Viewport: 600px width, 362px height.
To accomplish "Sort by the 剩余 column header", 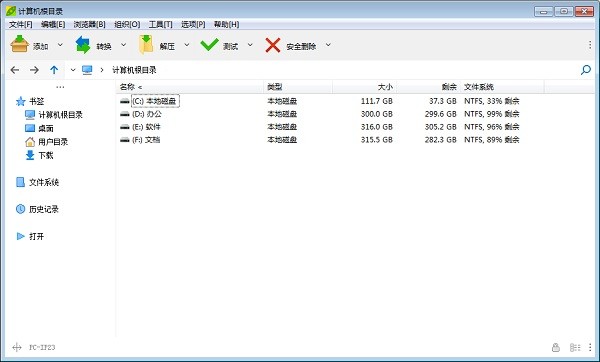I will click(x=428, y=87).
